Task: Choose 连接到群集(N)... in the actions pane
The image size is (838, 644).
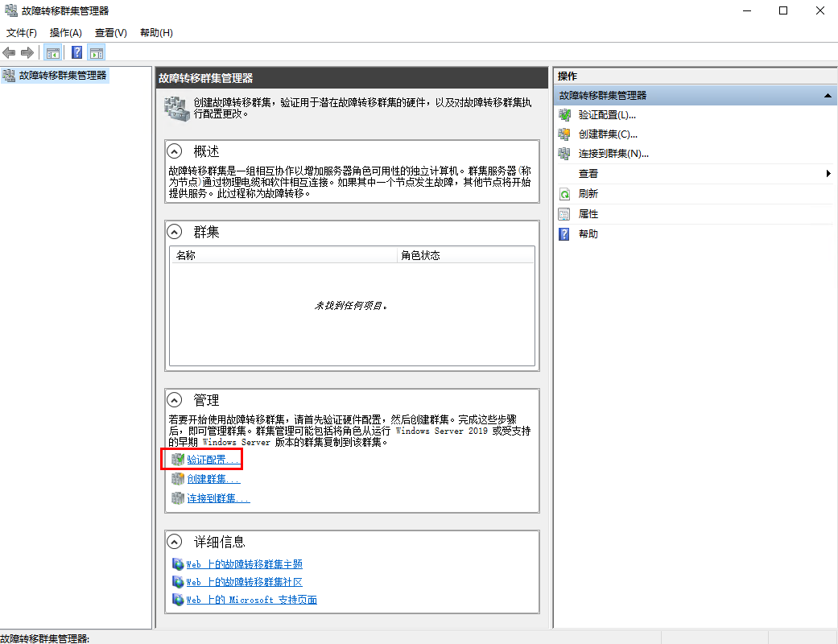Action: coord(613,154)
